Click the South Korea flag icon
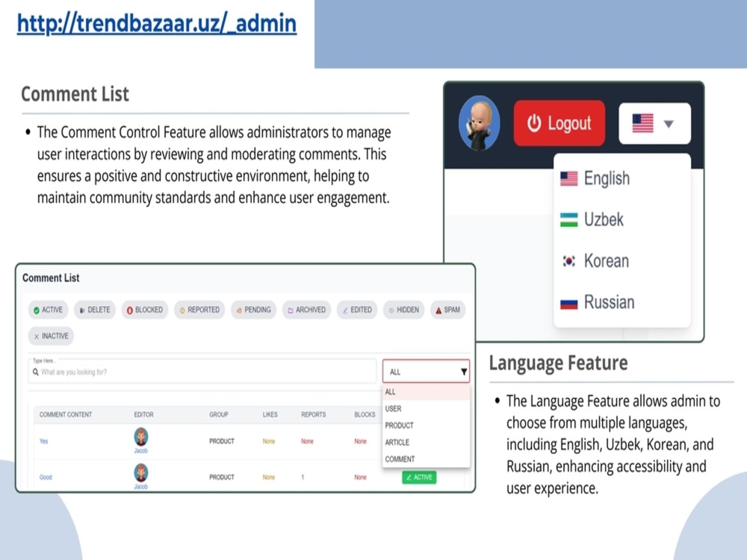Image resolution: width=747 pixels, height=560 pixels. tap(568, 261)
